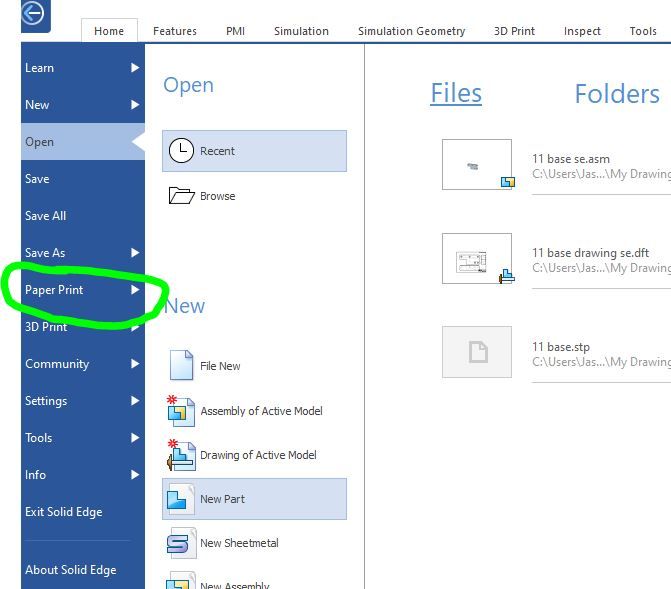Viewport: 671px width, 589px height.
Task: Click the New Part icon
Action: tap(181, 499)
